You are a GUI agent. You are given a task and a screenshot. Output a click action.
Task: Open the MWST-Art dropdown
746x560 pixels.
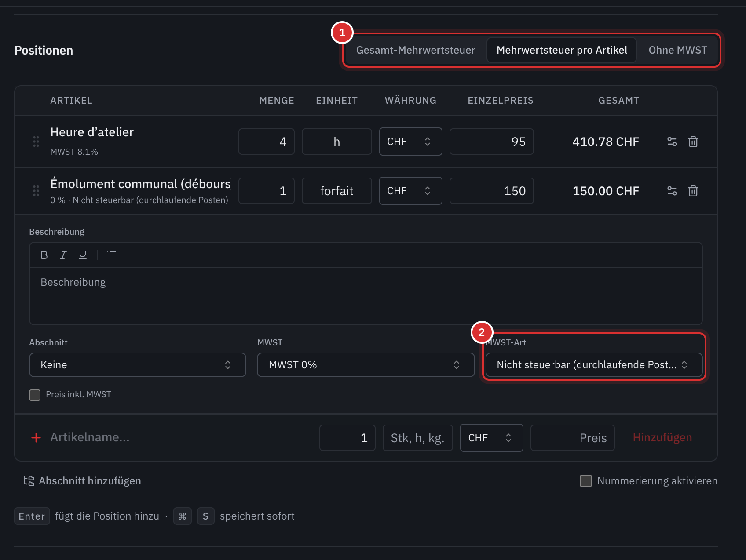594,365
